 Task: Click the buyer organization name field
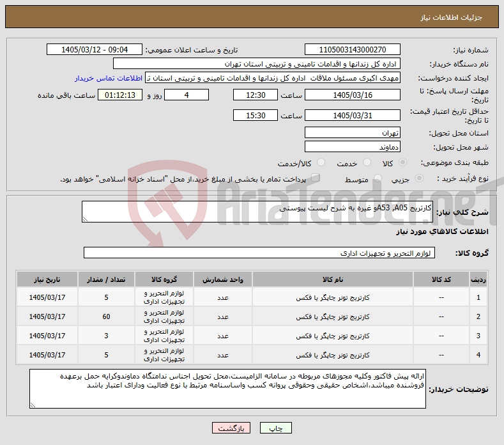click(x=257, y=64)
